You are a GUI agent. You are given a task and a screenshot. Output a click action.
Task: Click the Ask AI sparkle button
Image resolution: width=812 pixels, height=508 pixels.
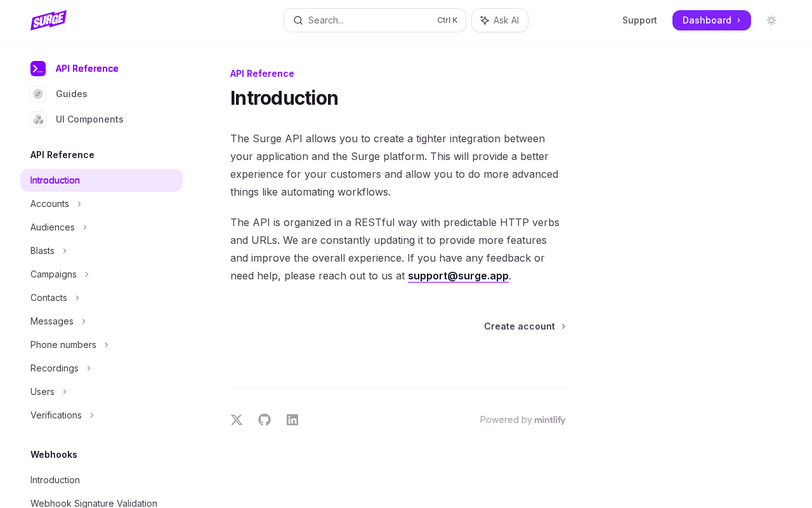[500, 20]
